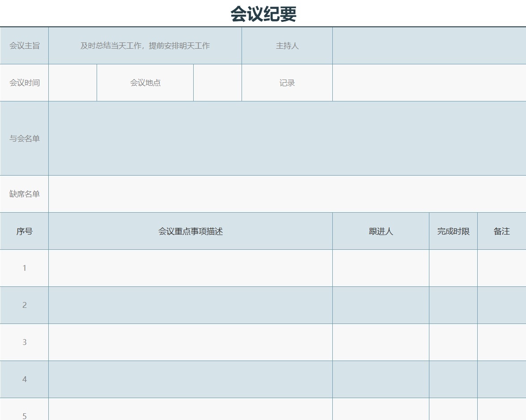Viewport: 526px width, 420px height.
Task: Select the 备注 column header
Action: 501,231
